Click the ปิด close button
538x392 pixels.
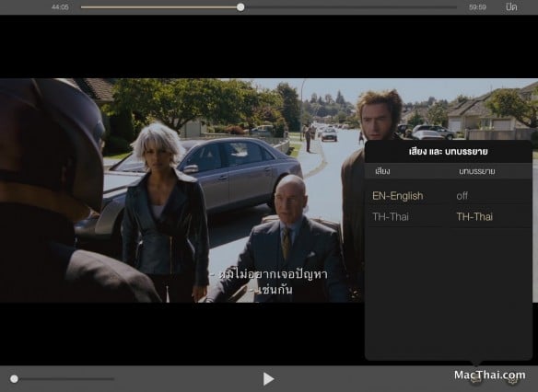pyautogui.click(x=511, y=6)
